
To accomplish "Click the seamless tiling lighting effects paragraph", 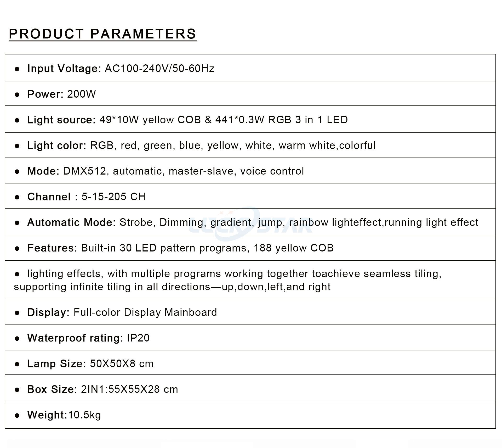I will 227,280.
